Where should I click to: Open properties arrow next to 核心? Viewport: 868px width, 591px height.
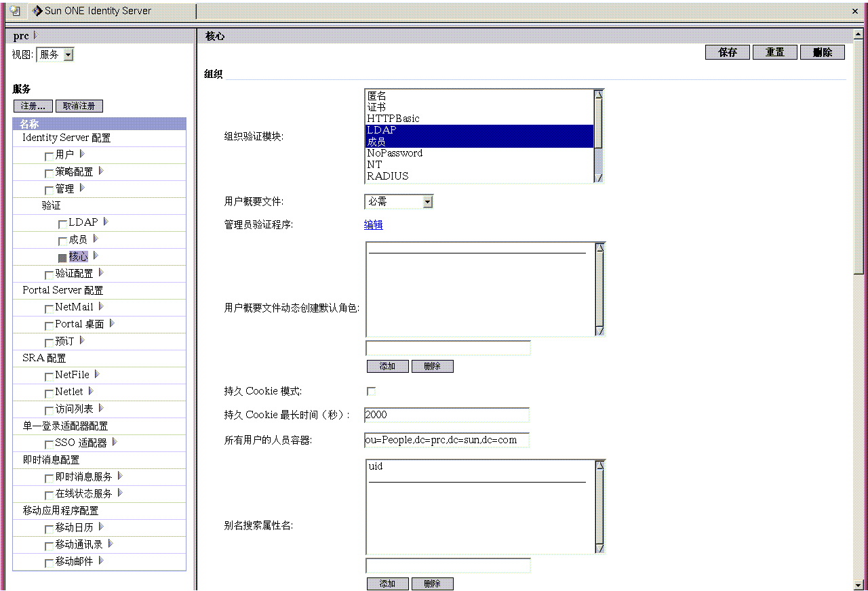click(x=96, y=256)
